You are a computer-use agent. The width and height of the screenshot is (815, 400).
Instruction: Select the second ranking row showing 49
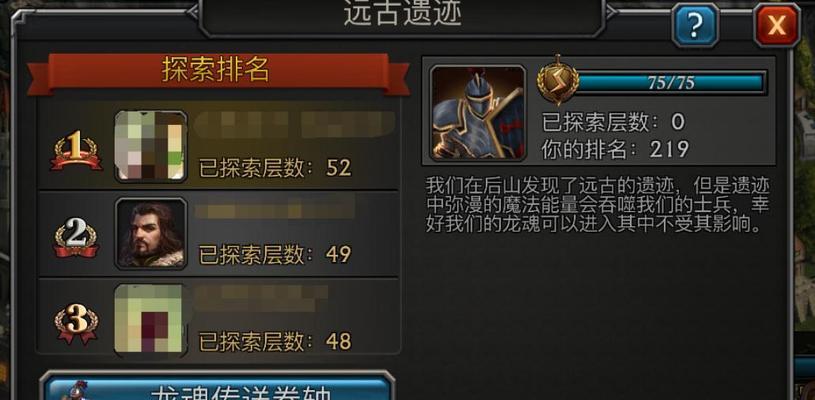click(219, 234)
